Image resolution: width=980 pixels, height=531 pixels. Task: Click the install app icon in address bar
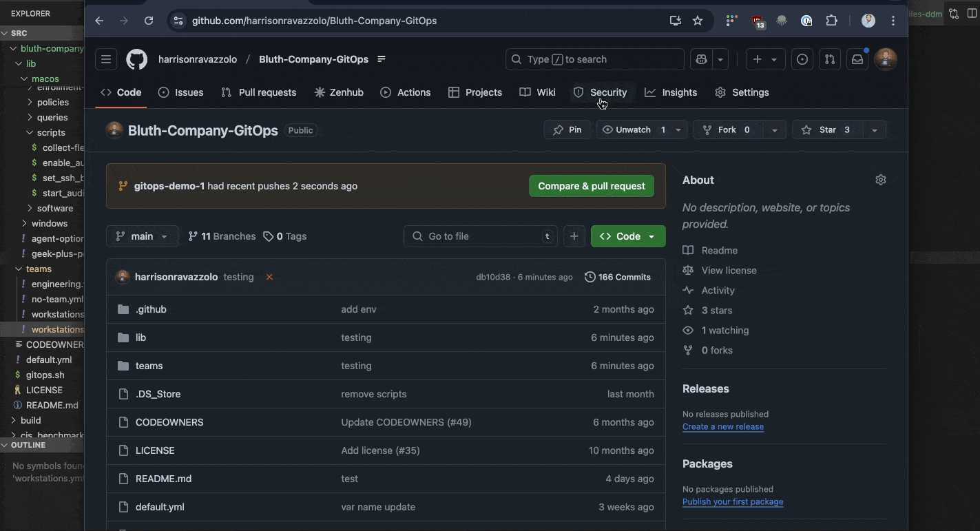676,21
